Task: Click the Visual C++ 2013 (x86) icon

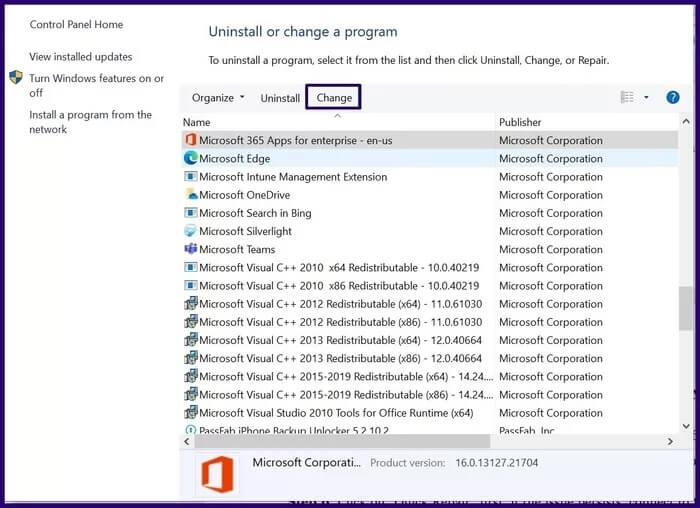Action: [x=191, y=358]
